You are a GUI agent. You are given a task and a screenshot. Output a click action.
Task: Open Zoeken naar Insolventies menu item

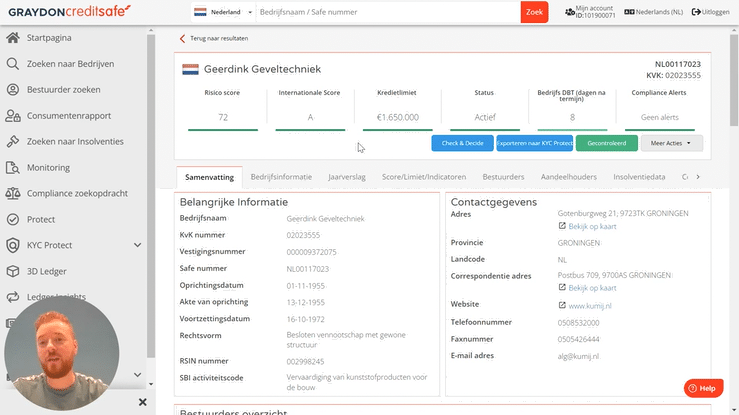tap(75, 141)
